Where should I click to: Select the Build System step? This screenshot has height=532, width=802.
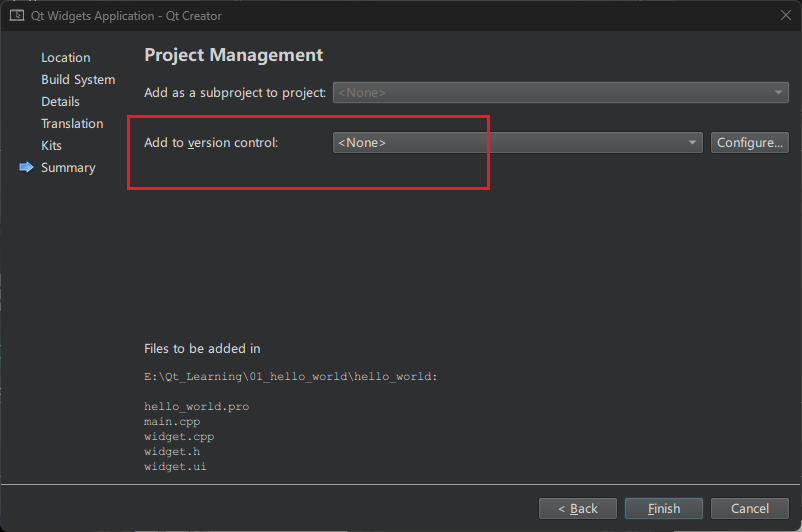[78, 80]
